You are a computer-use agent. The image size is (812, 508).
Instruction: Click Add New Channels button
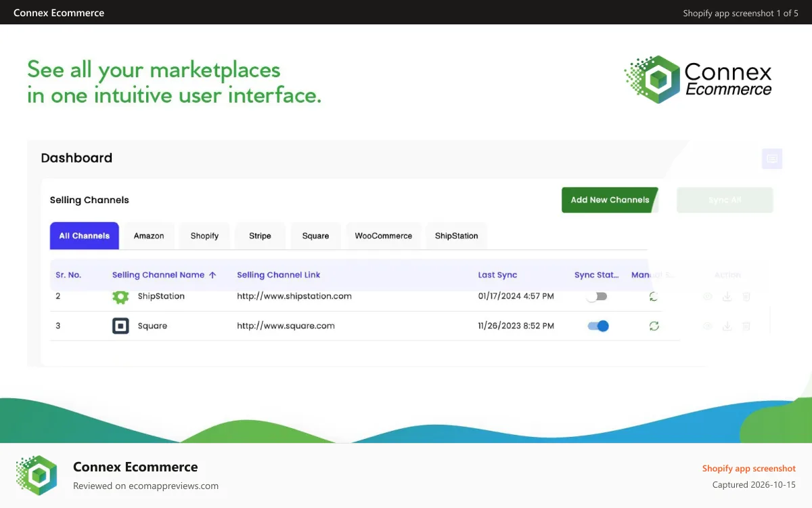(x=610, y=200)
